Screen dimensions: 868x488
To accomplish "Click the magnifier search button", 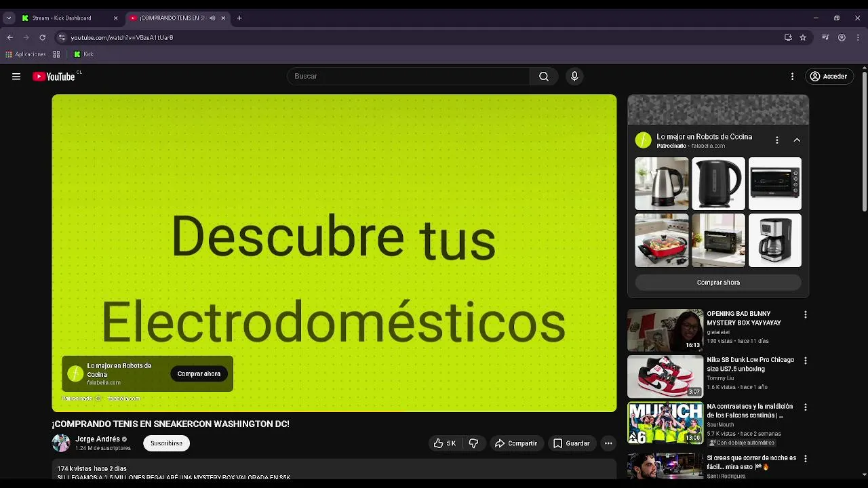I will tap(544, 77).
